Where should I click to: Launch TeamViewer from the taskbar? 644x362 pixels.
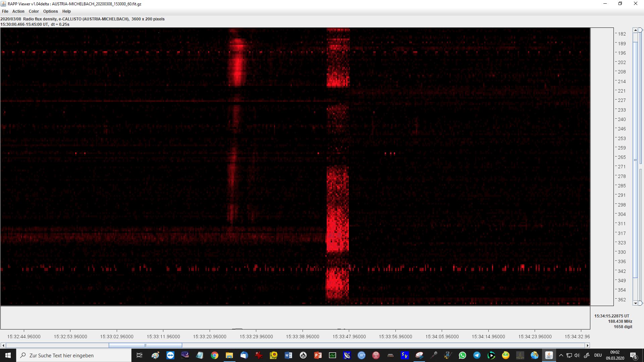click(x=170, y=355)
